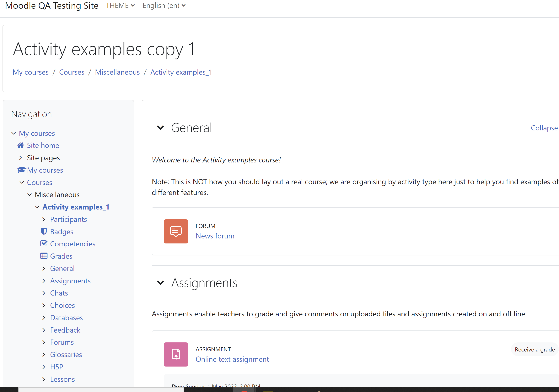Image resolution: width=559 pixels, height=392 pixels.
Task: Select Miscellaneous in navigation tree
Action: [57, 194]
